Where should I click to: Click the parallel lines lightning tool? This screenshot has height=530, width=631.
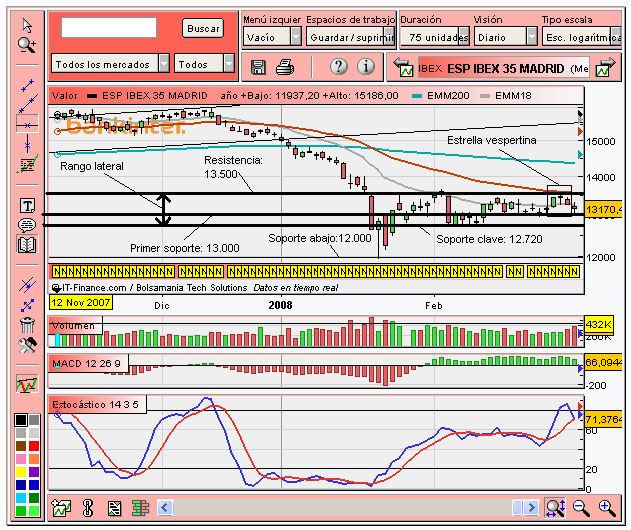click(x=27, y=285)
